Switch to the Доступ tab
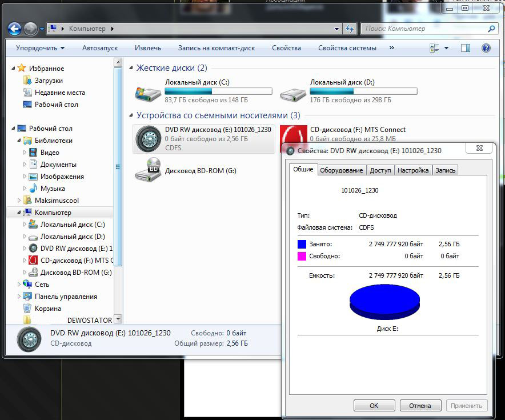 (380, 170)
